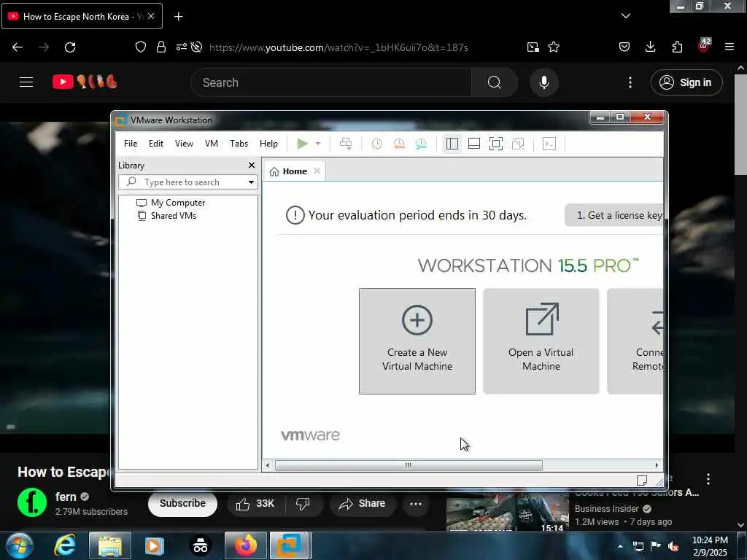Click the dislike thumbs-down button
The width and height of the screenshot is (747, 560).
(x=303, y=503)
